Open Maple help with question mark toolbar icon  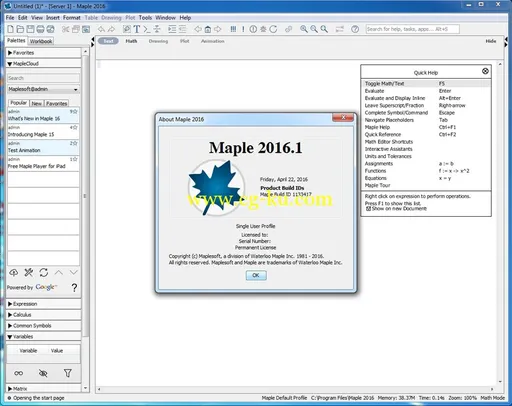pos(355,29)
